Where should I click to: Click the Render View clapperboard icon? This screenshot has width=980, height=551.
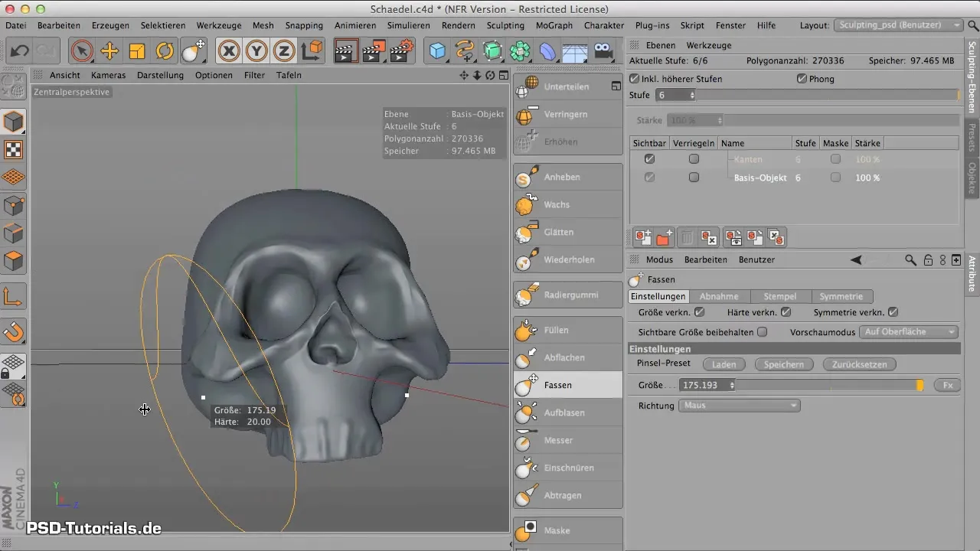tap(347, 52)
